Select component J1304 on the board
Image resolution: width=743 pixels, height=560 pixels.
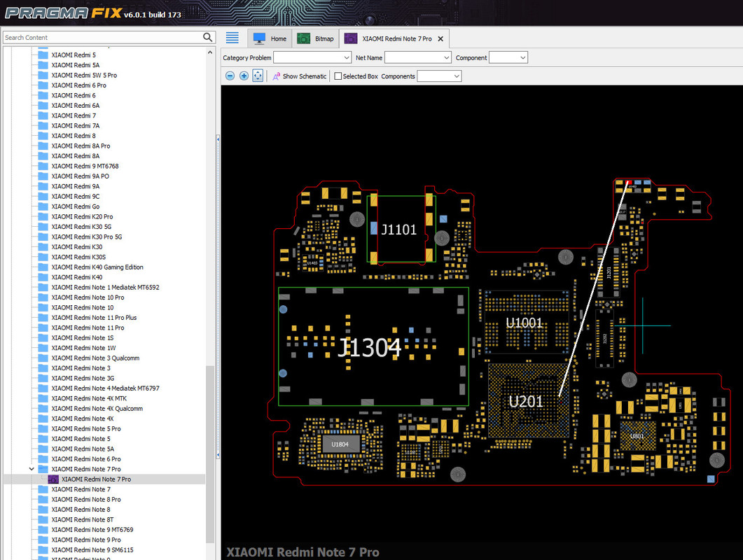click(x=373, y=346)
